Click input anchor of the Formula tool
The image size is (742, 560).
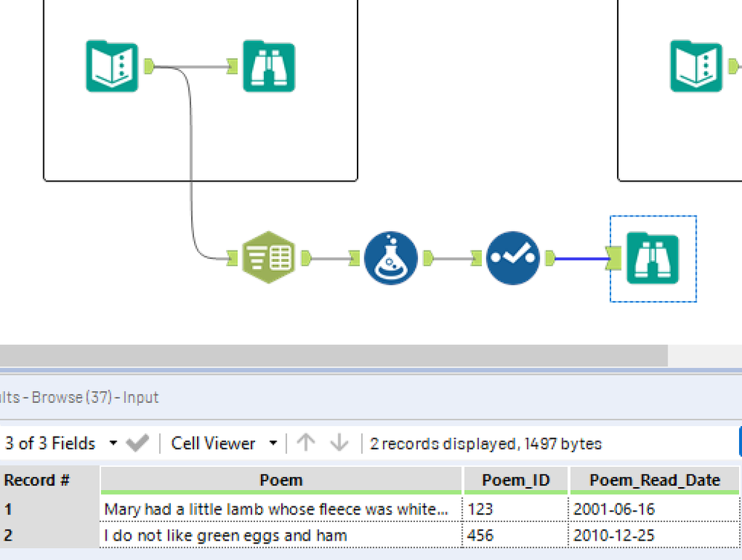354,258
